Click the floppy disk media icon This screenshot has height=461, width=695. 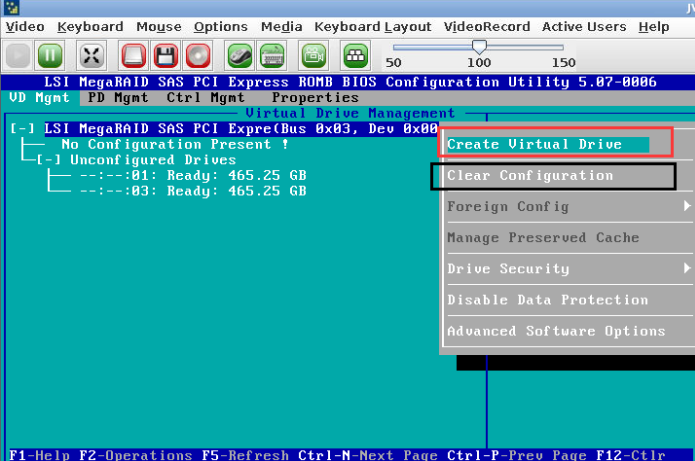[166, 55]
